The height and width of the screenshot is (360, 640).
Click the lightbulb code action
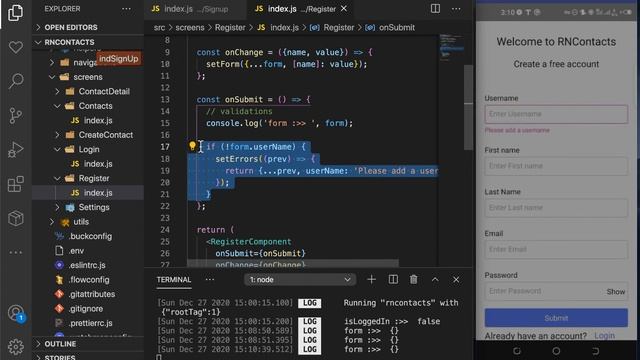coord(192,146)
